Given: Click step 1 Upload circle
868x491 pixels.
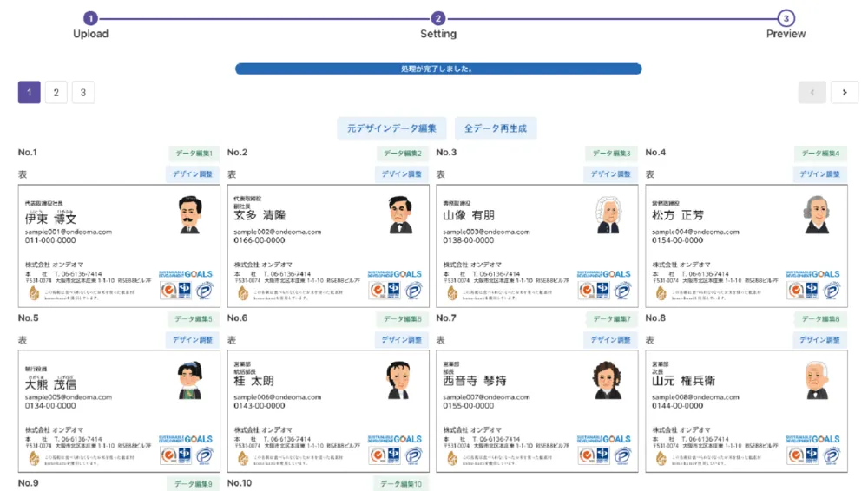Looking at the screenshot, I should (x=90, y=18).
